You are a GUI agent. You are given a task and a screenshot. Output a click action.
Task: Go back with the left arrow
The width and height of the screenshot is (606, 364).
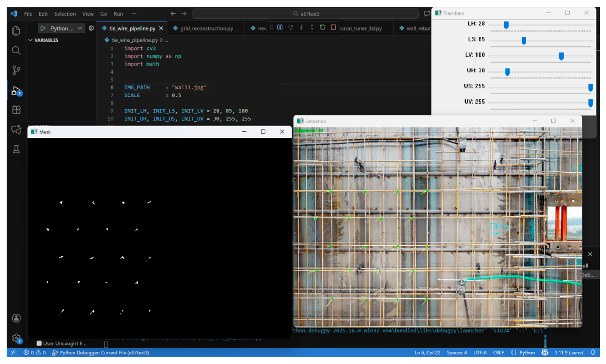(173, 14)
